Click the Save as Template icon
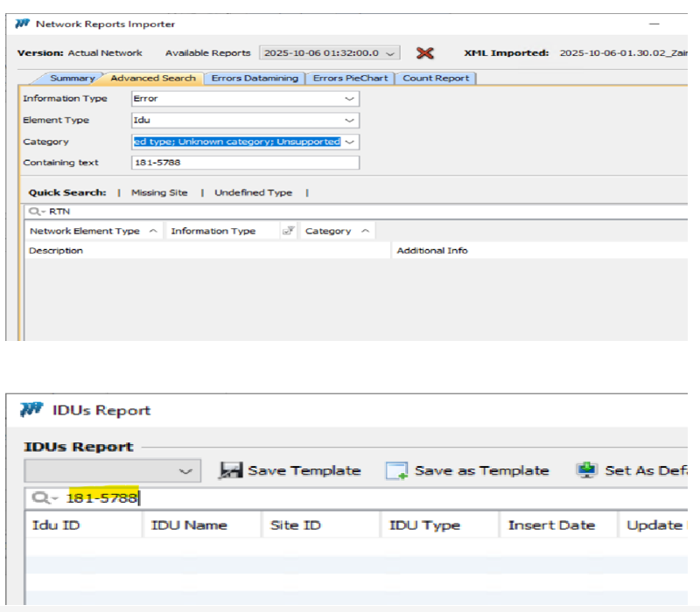The height and width of the screenshot is (612, 700). tap(397, 470)
